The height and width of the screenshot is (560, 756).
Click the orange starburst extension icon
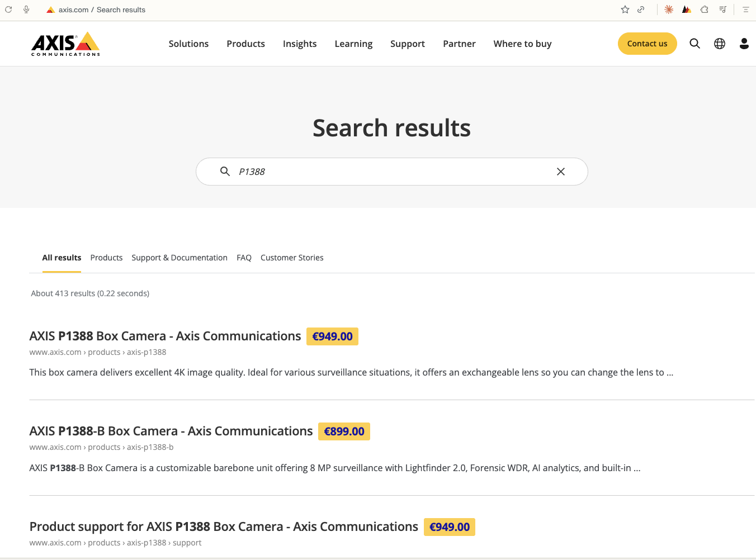(669, 10)
